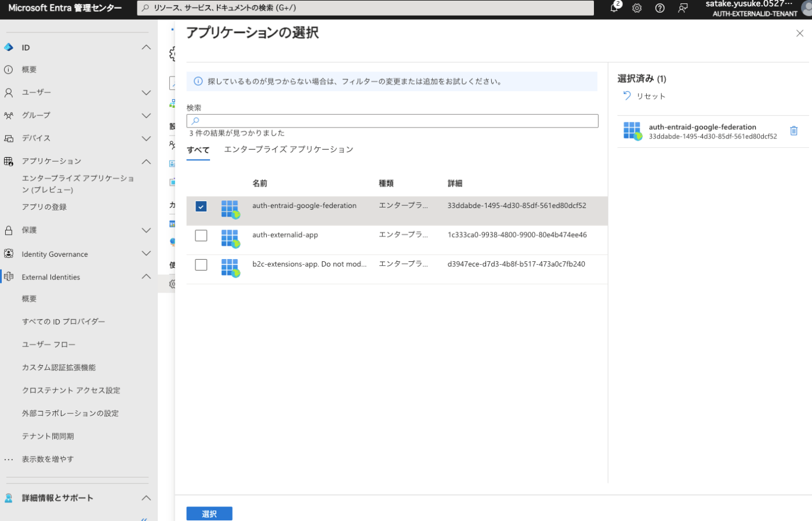The width and height of the screenshot is (812, 521).
Task: Open ユーザー フロー in sidebar
Action: 49,344
